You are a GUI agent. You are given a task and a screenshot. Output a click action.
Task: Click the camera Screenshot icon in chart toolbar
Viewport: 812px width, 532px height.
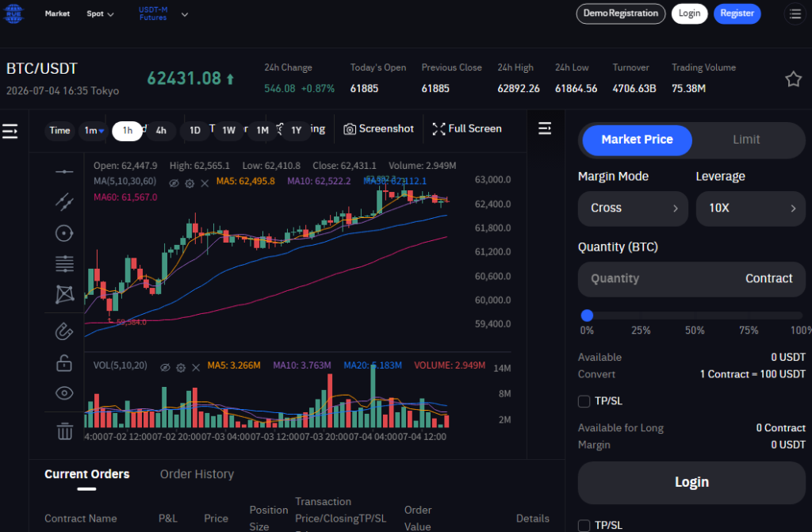click(350, 129)
